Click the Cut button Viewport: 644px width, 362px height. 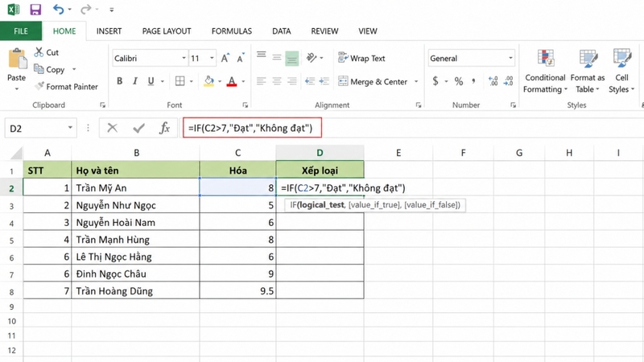tap(47, 52)
